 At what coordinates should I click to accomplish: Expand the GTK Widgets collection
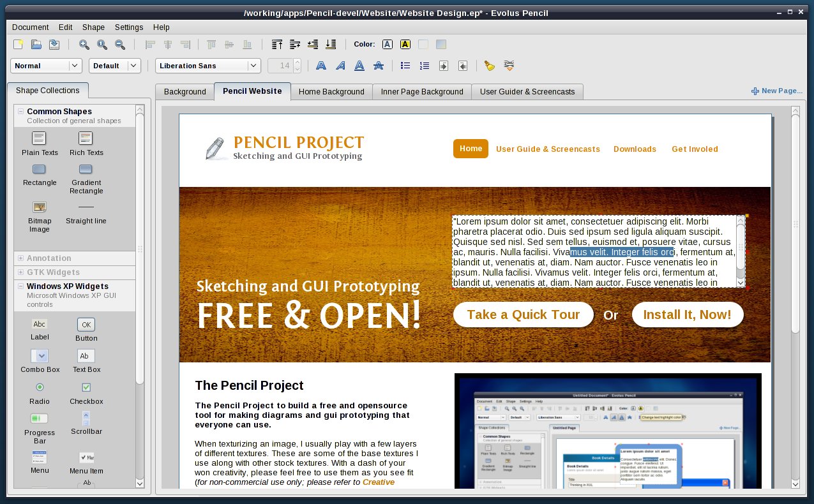(x=21, y=272)
